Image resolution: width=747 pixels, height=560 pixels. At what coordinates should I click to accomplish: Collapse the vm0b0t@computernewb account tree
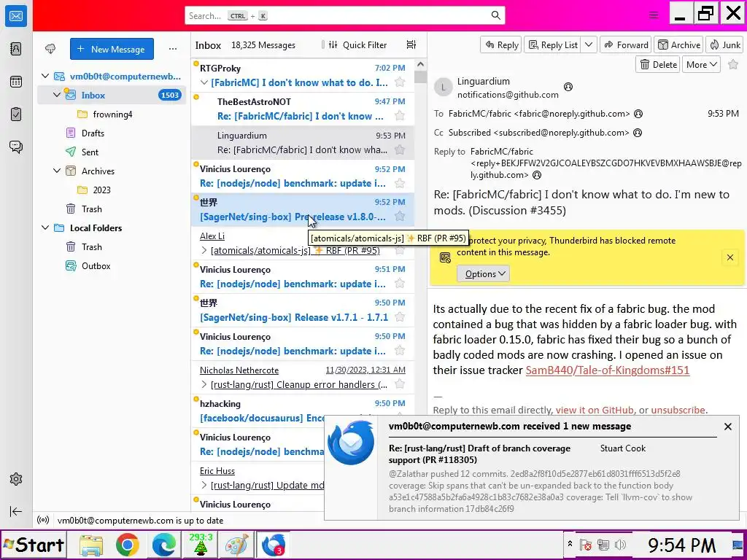45,76
